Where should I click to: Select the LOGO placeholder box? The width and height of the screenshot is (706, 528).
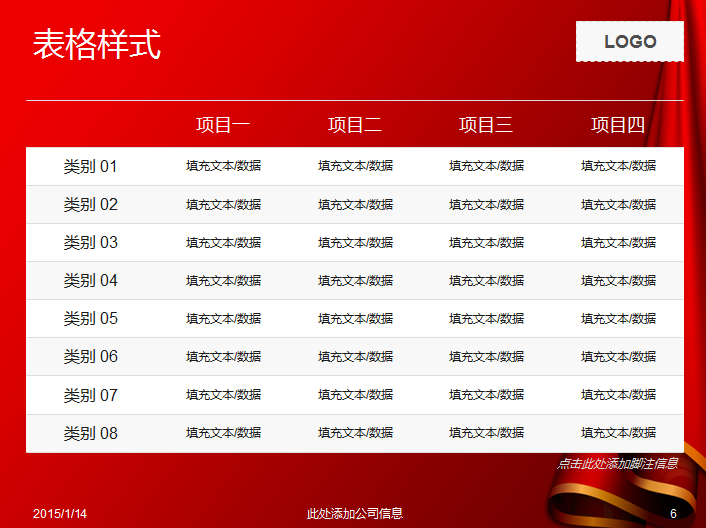(x=629, y=41)
